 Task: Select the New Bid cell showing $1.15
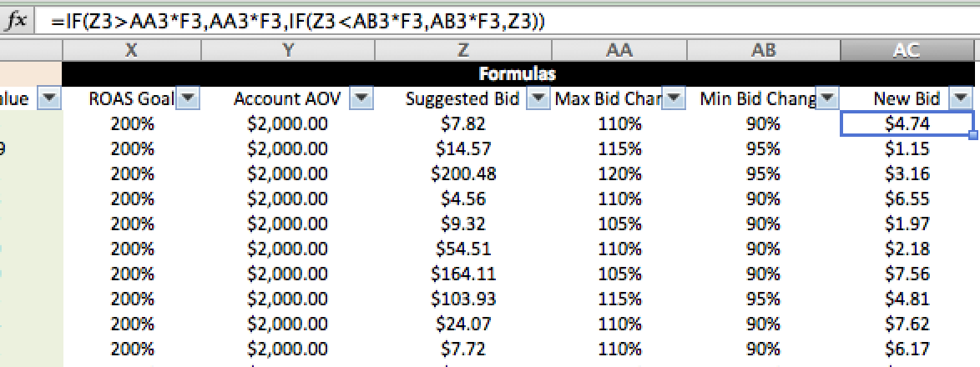907,148
